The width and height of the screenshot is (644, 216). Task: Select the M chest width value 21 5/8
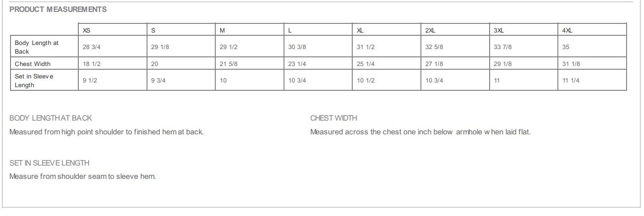click(229, 64)
